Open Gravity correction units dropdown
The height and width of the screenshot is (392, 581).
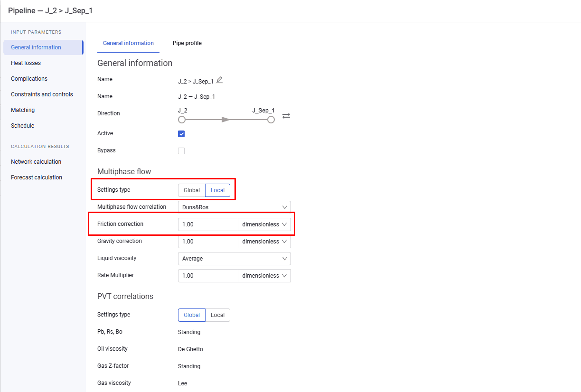tap(264, 242)
